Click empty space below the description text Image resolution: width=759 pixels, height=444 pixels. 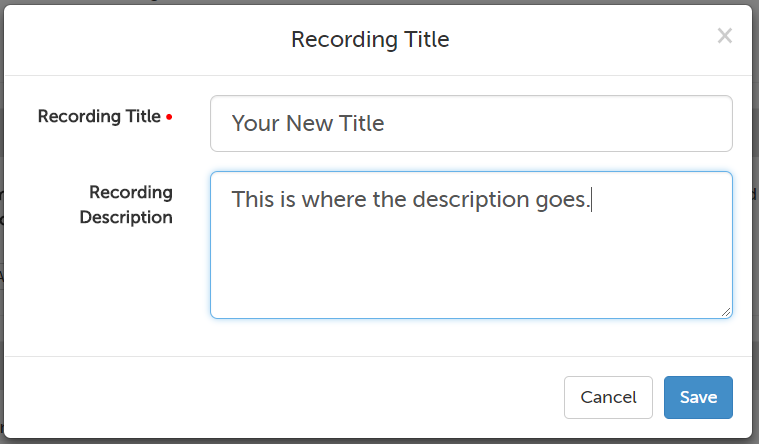tap(470, 270)
